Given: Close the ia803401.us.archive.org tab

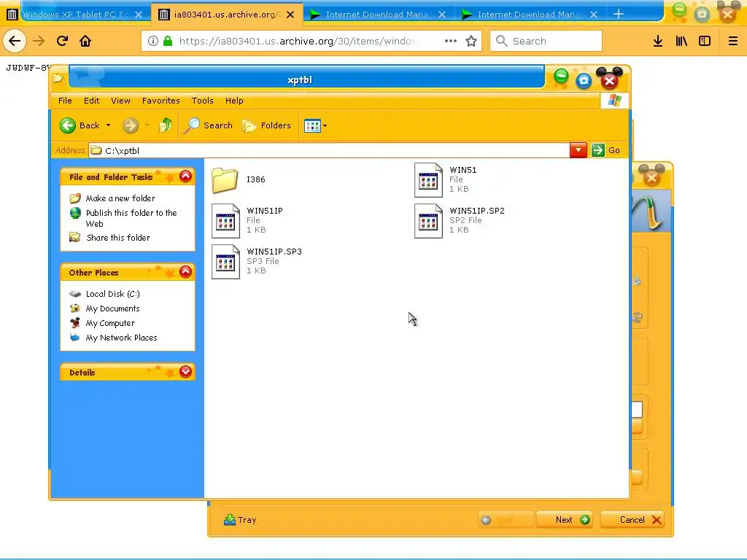Looking at the screenshot, I should point(290,15).
